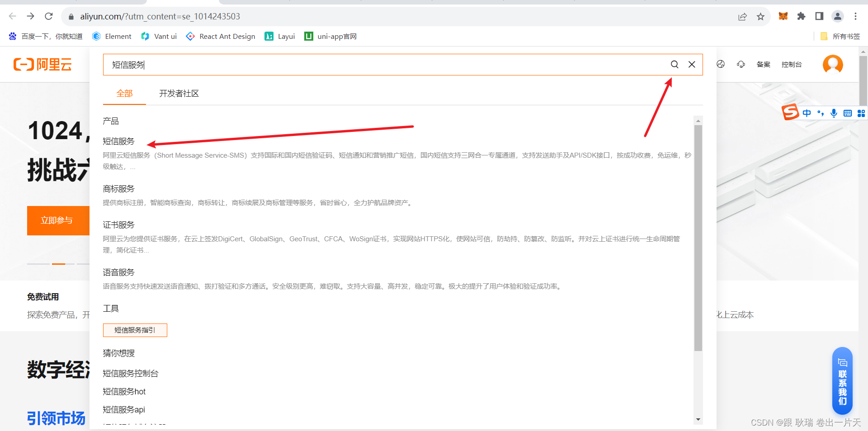The height and width of the screenshot is (431, 868).
Task: Open Sogou toolbox grid icon
Action: (x=861, y=113)
